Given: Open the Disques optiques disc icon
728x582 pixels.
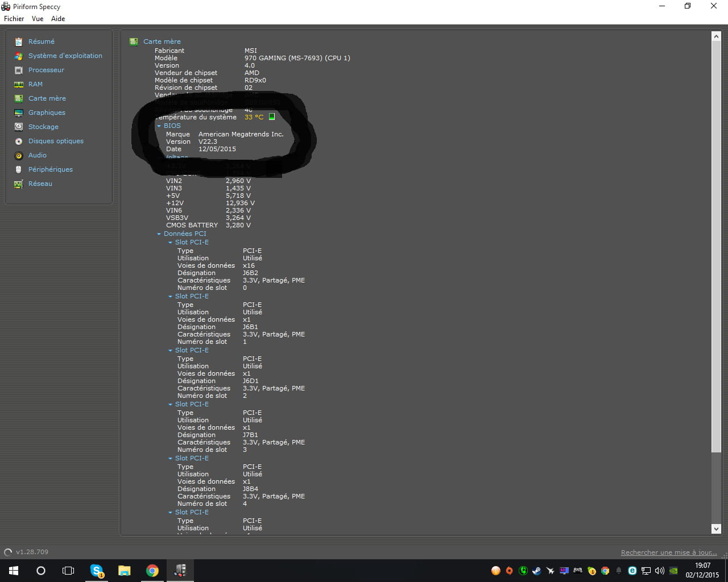Looking at the screenshot, I should coord(19,141).
